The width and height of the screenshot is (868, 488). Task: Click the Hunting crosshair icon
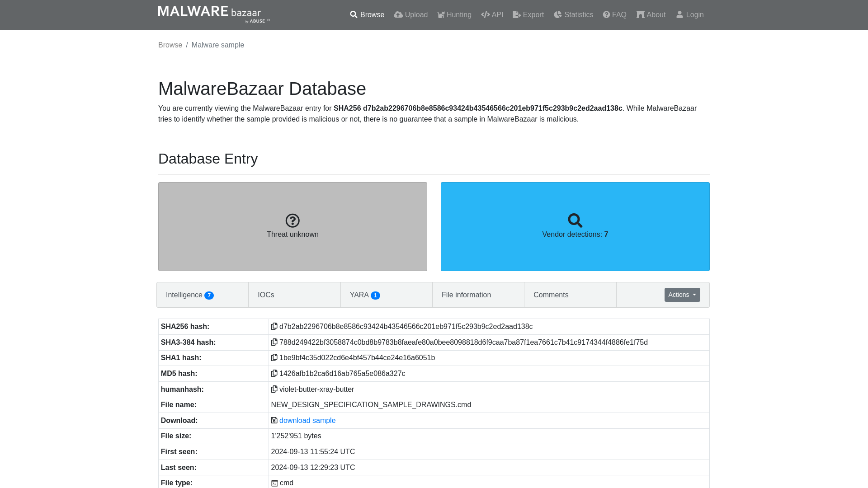point(441,15)
